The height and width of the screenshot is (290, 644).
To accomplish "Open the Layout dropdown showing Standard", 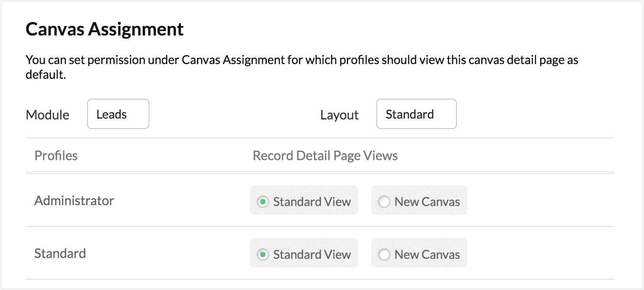I will [x=416, y=114].
